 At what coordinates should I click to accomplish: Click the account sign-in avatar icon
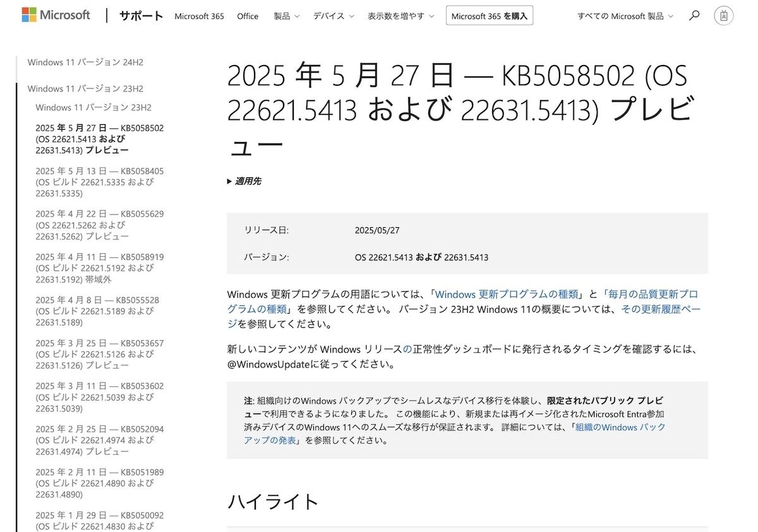click(x=723, y=16)
